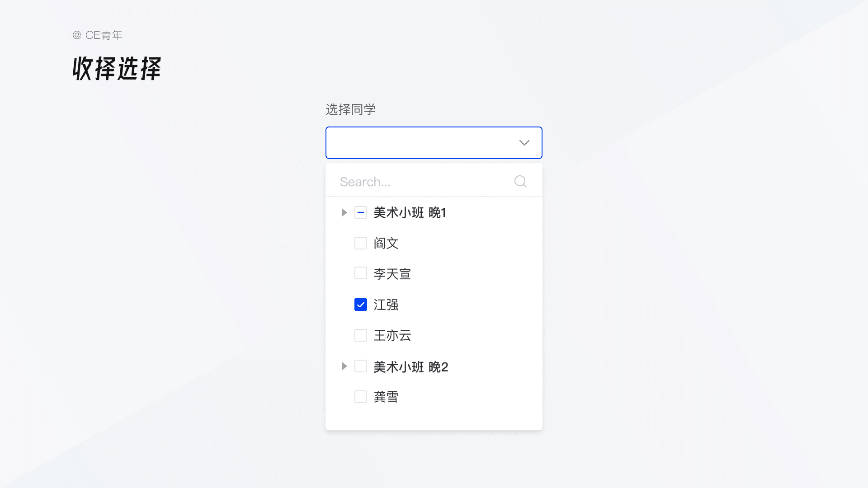Click the 美术小班 晚2 group label
This screenshot has height=488, width=868.
pyautogui.click(x=410, y=366)
